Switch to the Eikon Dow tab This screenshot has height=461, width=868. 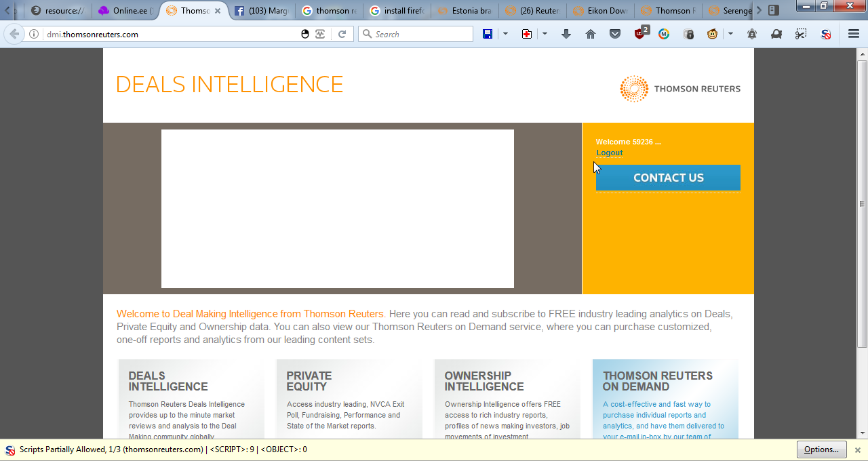pos(599,11)
